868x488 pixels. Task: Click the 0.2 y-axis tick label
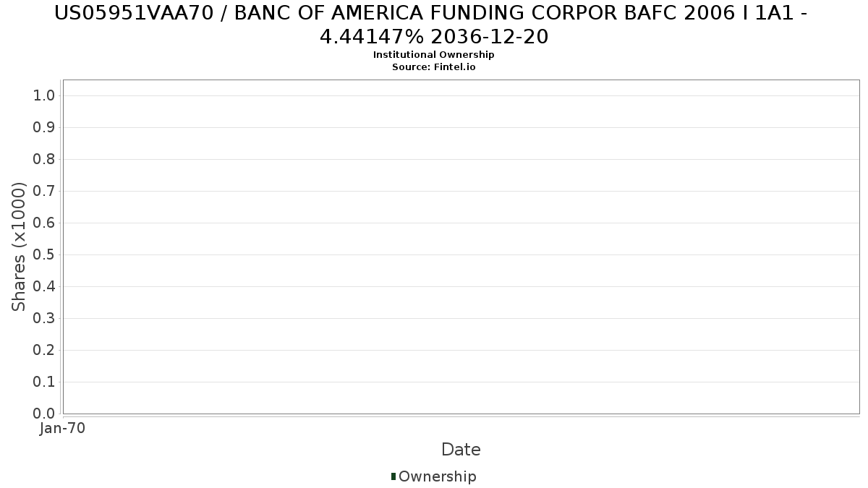point(44,350)
